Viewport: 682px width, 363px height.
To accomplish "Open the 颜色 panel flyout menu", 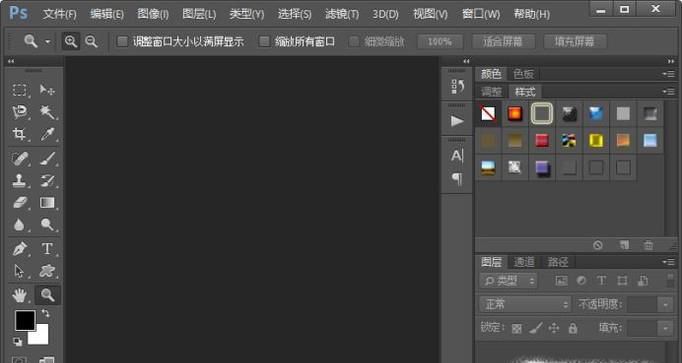I will tap(669, 74).
